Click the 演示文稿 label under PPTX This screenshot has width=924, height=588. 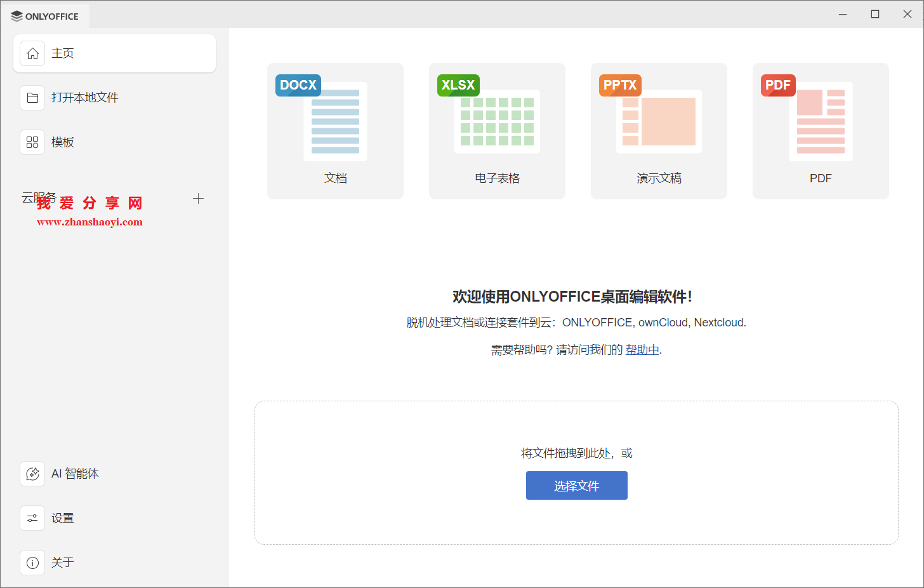tap(659, 178)
